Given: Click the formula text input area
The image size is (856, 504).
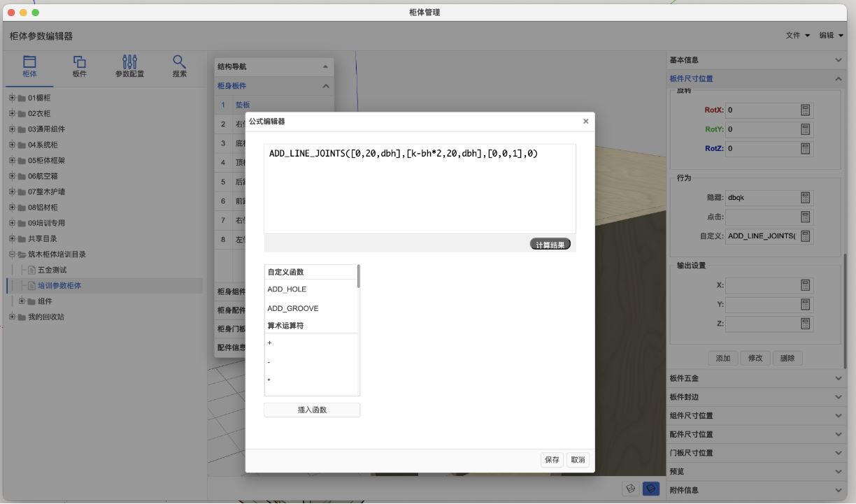Looking at the screenshot, I should click(x=420, y=189).
